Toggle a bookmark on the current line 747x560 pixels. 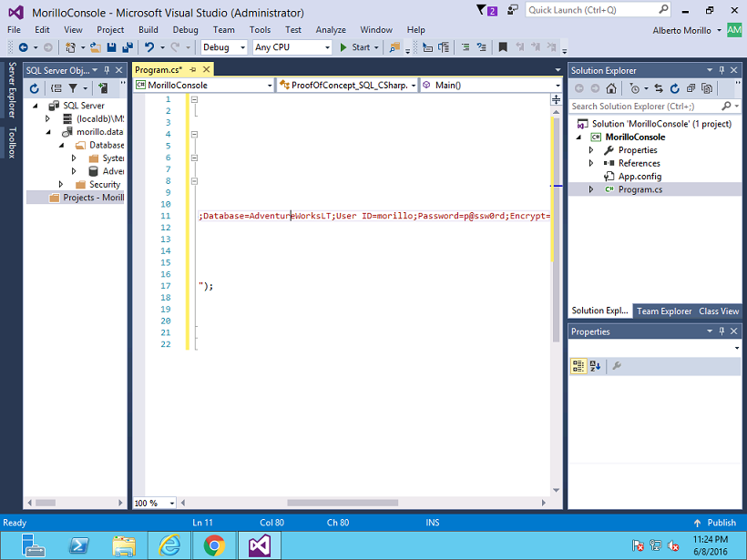point(503,47)
